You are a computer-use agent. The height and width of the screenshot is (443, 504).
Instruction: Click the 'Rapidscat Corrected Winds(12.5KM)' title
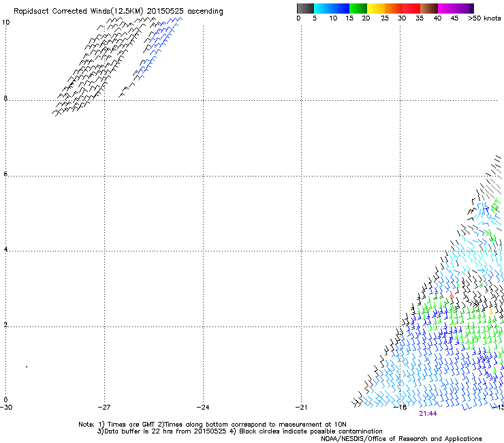78,12
